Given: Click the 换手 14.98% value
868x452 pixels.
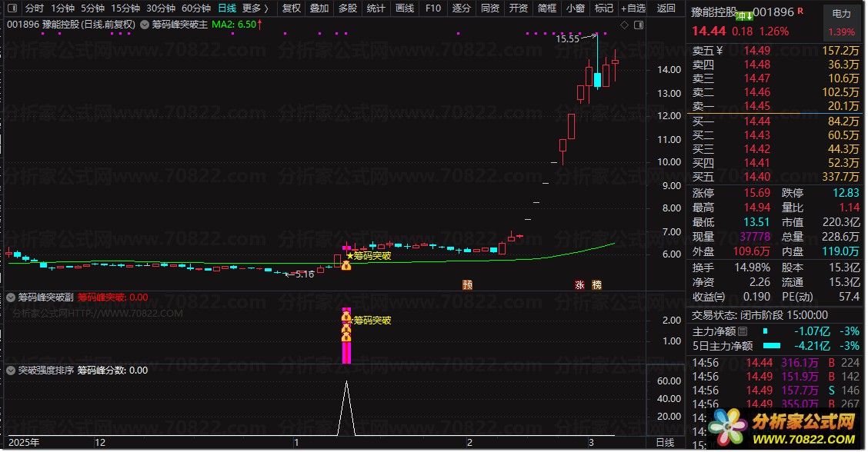Looking at the screenshot, I should click(x=752, y=268).
